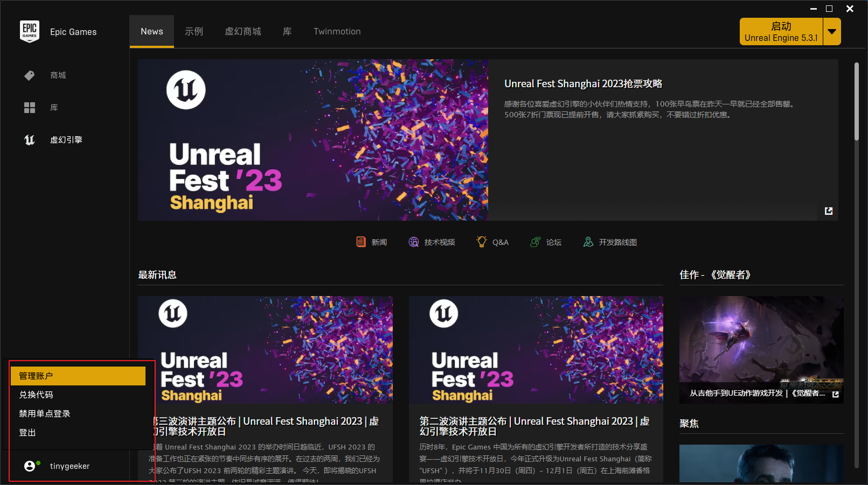Click the 最新讯息 section heading
This screenshot has height=485, width=868.
[157, 275]
